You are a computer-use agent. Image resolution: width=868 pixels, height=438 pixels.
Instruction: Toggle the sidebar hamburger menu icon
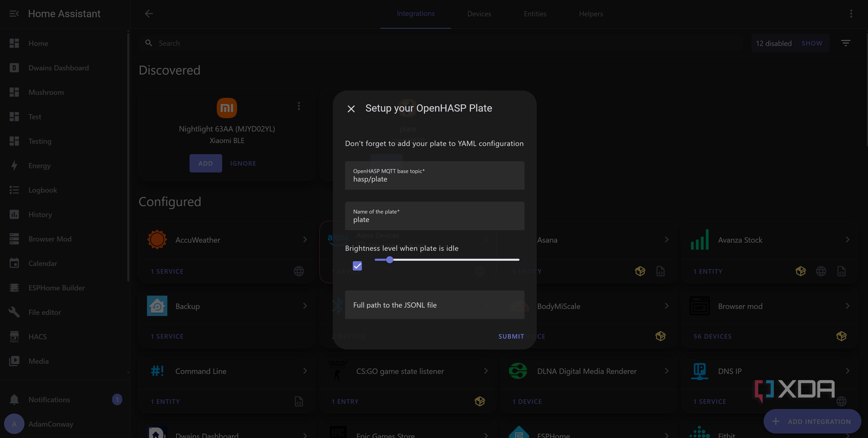(14, 14)
